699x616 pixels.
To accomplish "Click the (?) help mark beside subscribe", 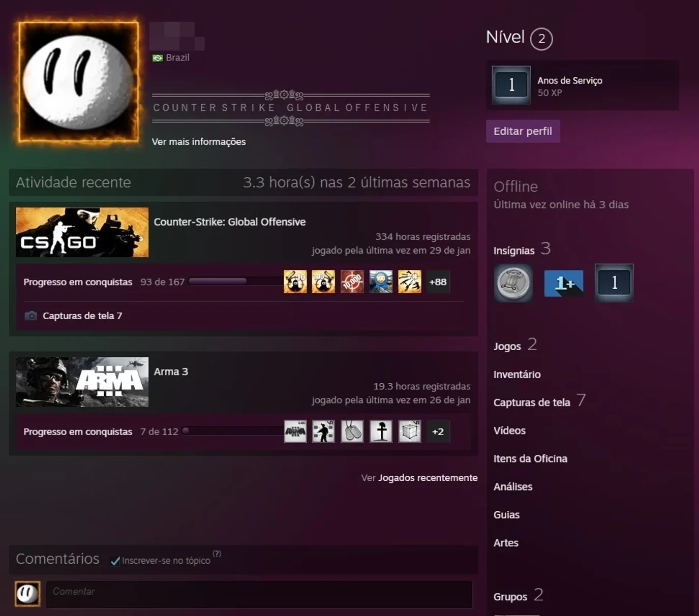I will [217, 553].
